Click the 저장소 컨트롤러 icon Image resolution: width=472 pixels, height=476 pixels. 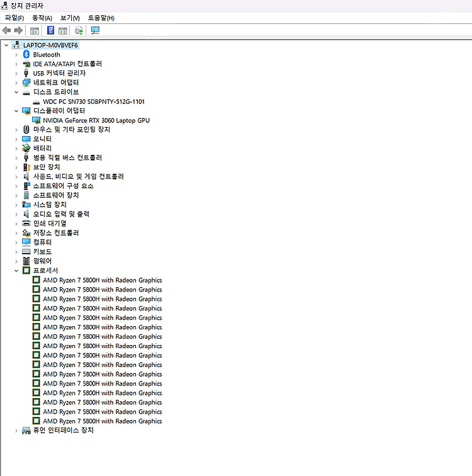[x=26, y=233]
